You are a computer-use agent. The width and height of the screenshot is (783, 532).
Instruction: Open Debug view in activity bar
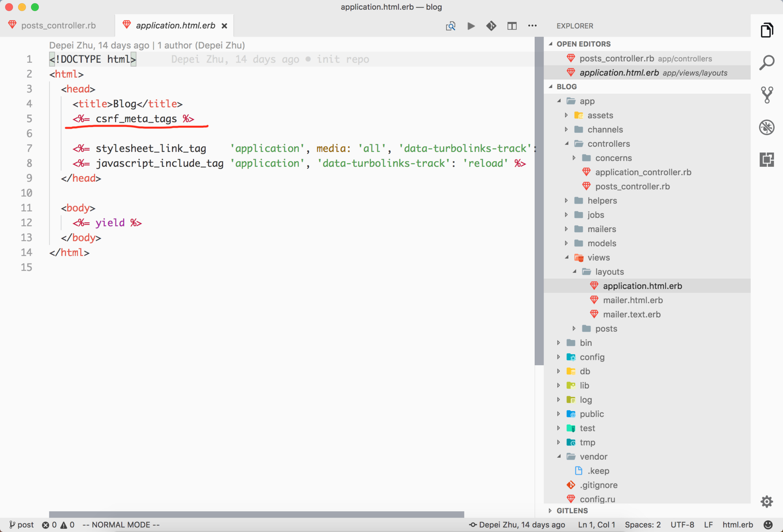pos(767,127)
